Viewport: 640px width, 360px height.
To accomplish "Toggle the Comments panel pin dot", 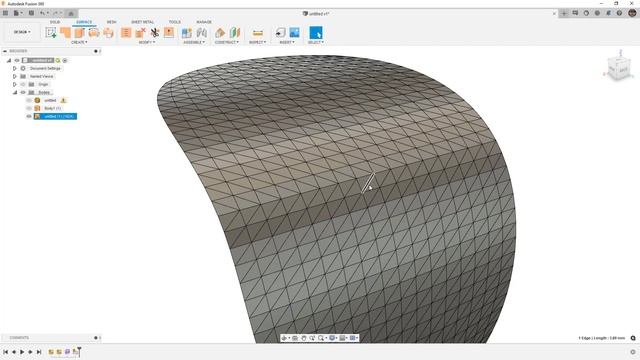I will (96, 338).
